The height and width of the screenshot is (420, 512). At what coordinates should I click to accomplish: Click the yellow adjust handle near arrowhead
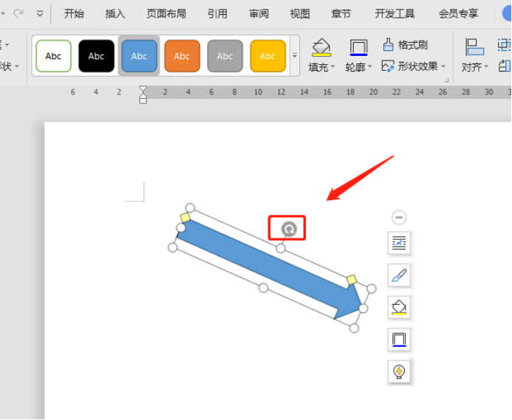tap(352, 280)
